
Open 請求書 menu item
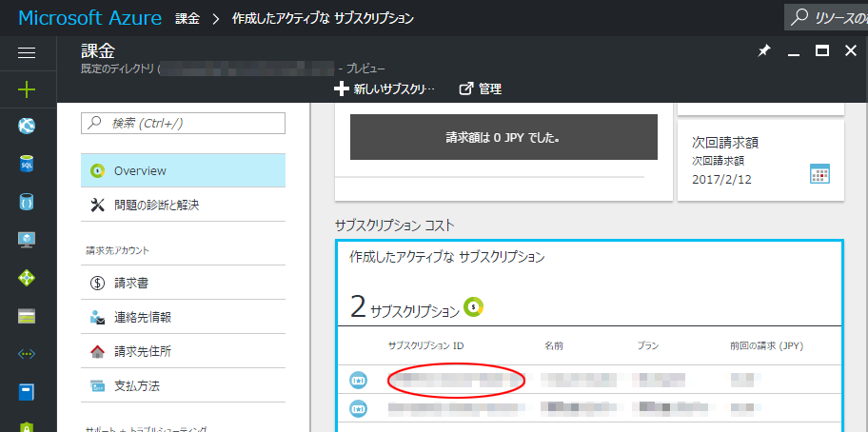[x=184, y=284]
